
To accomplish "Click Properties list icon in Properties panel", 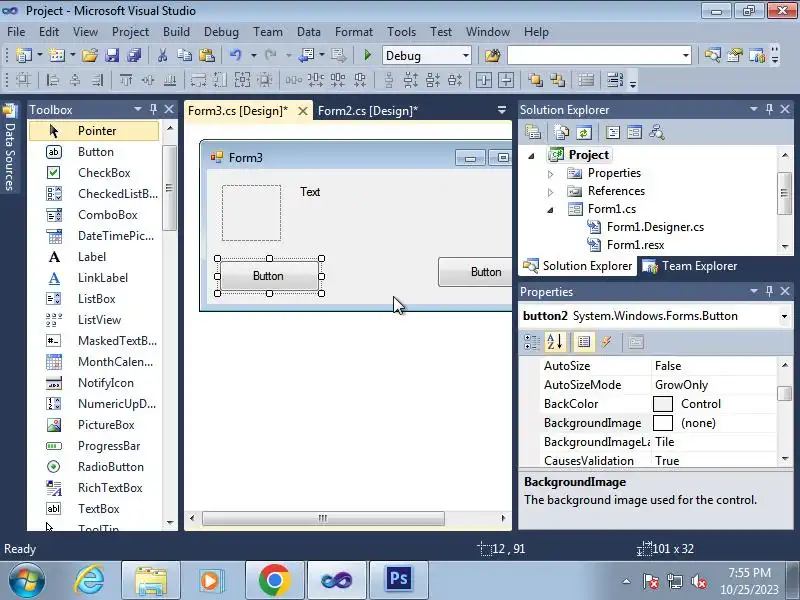I will (x=584, y=342).
